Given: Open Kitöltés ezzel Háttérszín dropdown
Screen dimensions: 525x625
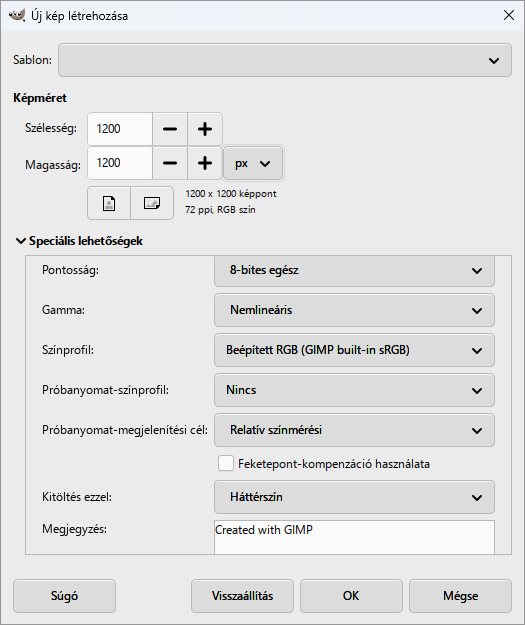Looking at the screenshot, I should [354, 497].
